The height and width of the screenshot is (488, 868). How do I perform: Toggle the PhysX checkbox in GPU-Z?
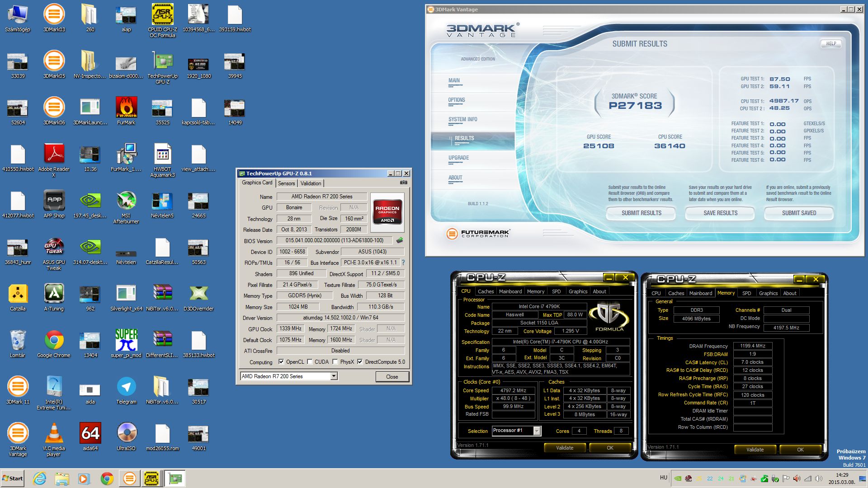[x=335, y=362]
